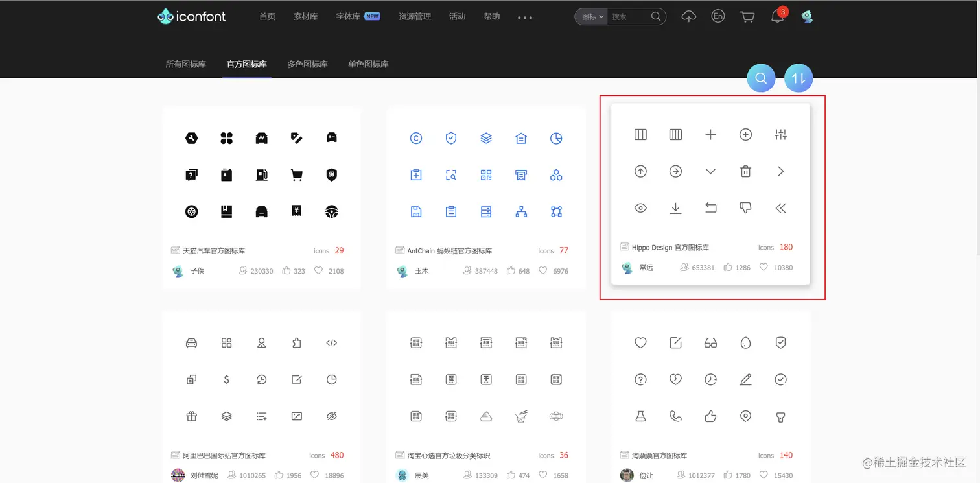Favorite 天猫汽车官方图标库 with the heart icon
This screenshot has width=980, height=483.
coord(318,270)
